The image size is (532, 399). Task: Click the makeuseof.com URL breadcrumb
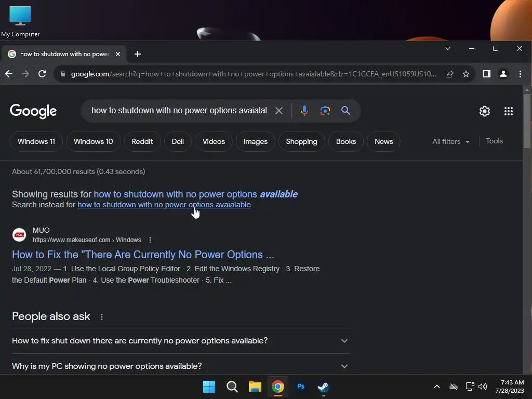87,240
